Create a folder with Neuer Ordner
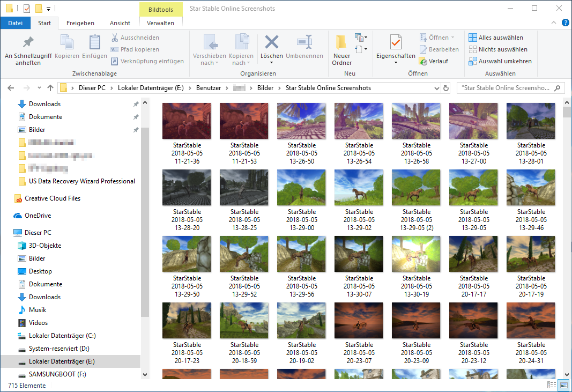Viewport: 572px width, 392px height. click(x=341, y=50)
